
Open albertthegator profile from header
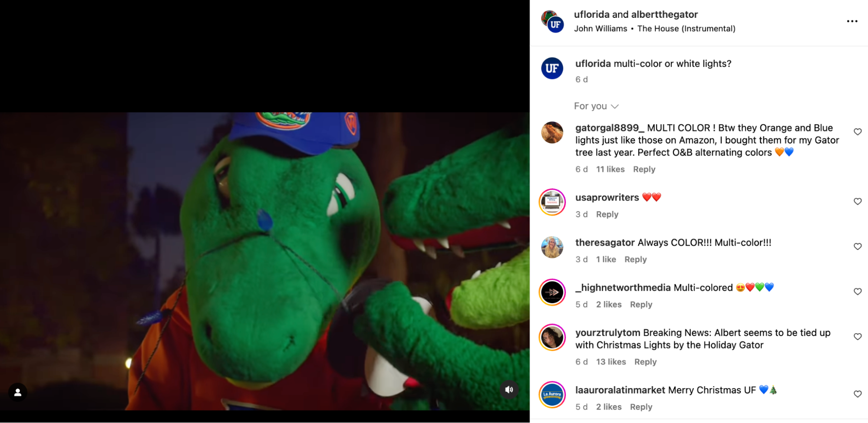point(664,14)
